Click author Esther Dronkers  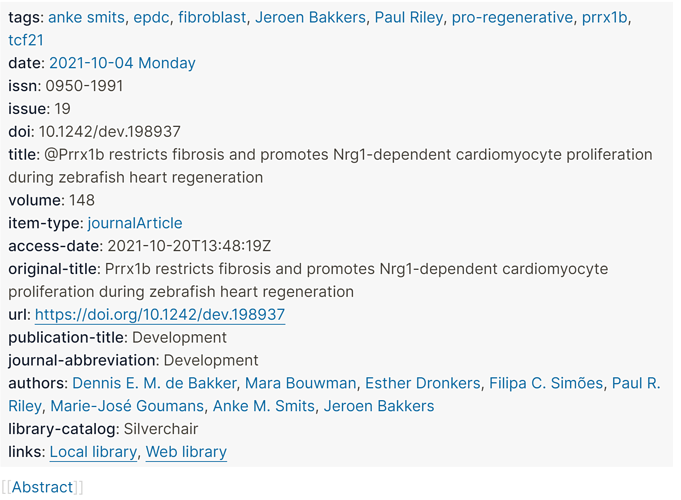[x=423, y=383]
